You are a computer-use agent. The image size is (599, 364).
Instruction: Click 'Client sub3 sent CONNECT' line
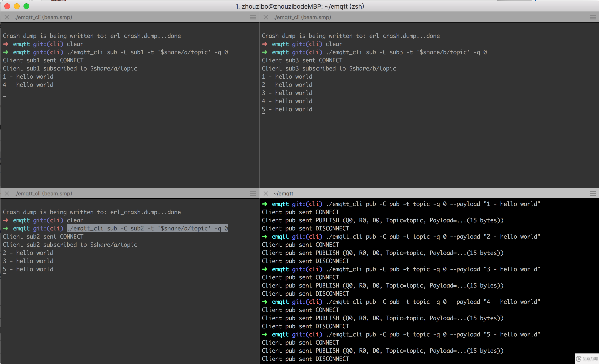[x=302, y=60]
